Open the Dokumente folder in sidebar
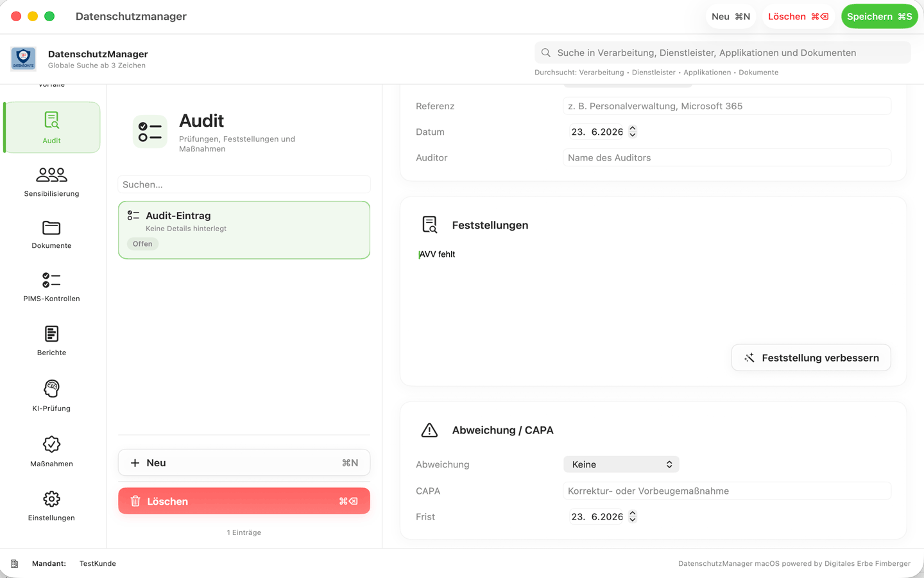The width and height of the screenshot is (924, 578). pyautogui.click(x=51, y=228)
